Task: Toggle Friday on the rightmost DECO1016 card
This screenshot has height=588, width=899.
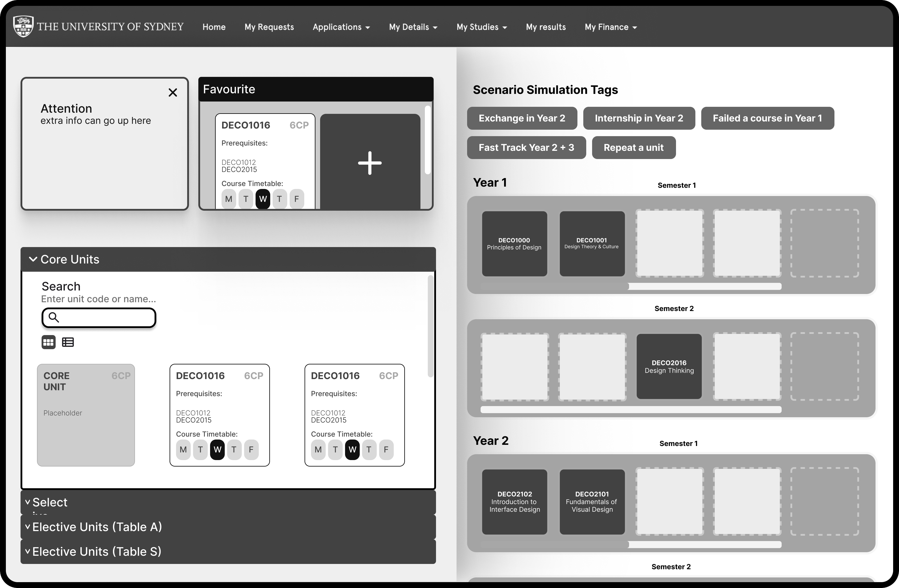Action: [386, 450]
